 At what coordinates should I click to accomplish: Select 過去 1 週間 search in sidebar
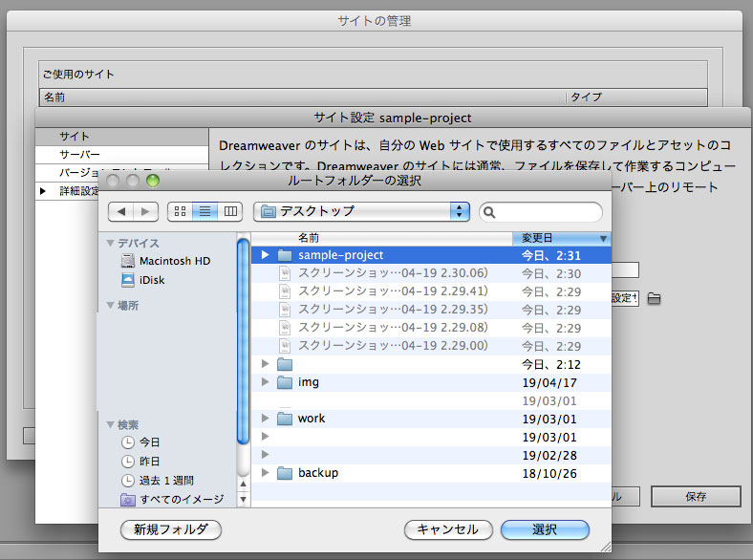(x=158, y=481)
